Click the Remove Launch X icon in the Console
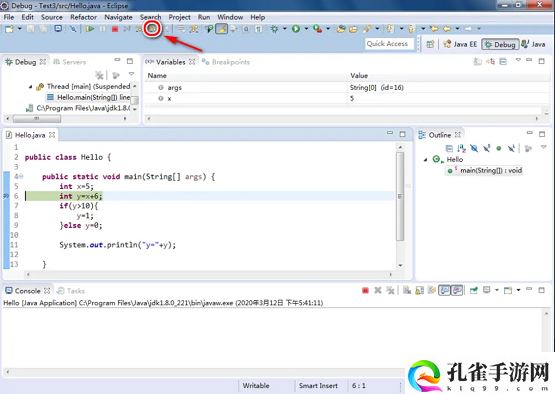The image size is (555, 394). tap(378, 291)
